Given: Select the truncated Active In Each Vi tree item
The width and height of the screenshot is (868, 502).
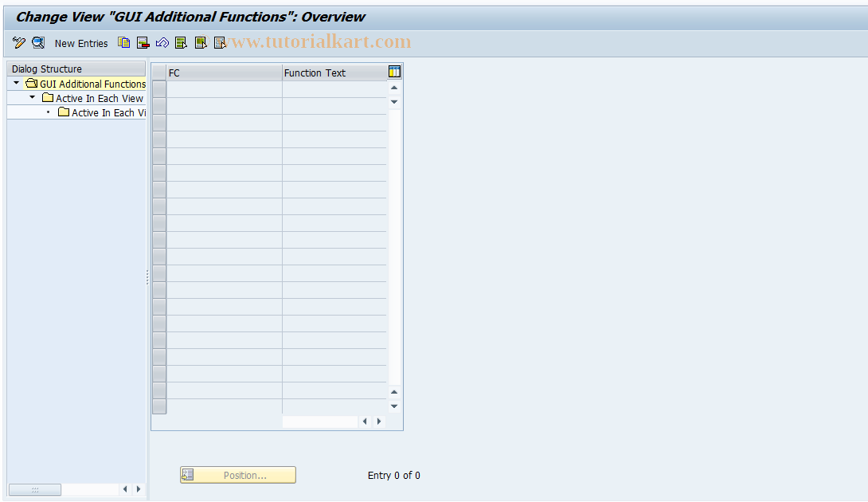Looking at the screenshot, I should click(108, 112).
